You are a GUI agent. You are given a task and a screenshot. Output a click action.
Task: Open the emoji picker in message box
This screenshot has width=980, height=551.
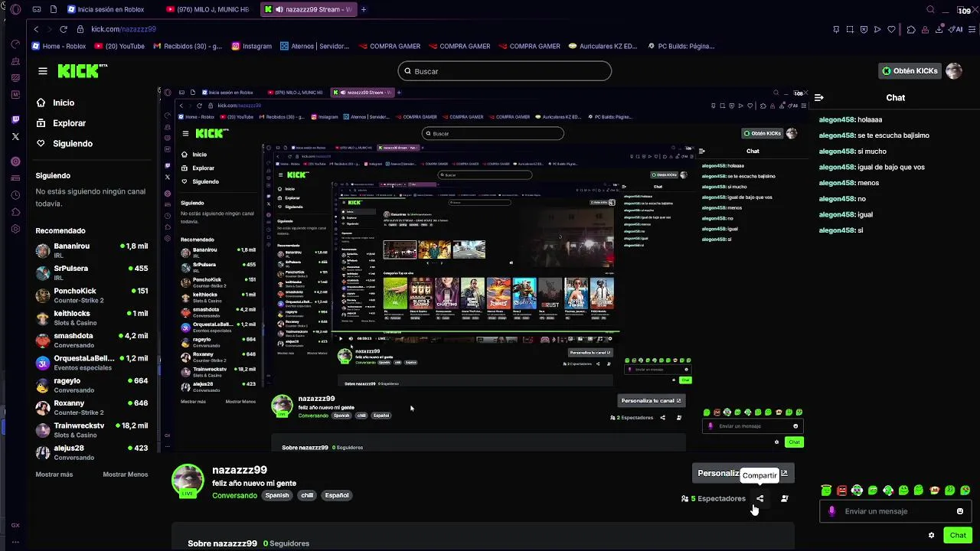(960, 511)
